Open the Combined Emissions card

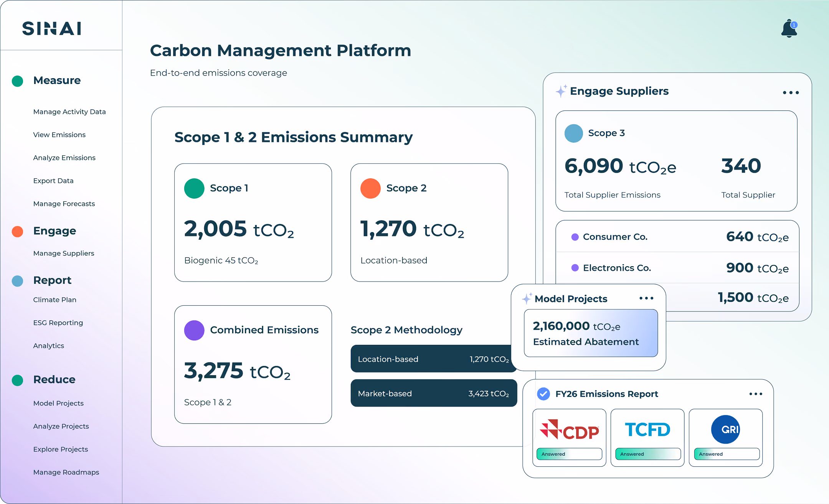[253, 364]
